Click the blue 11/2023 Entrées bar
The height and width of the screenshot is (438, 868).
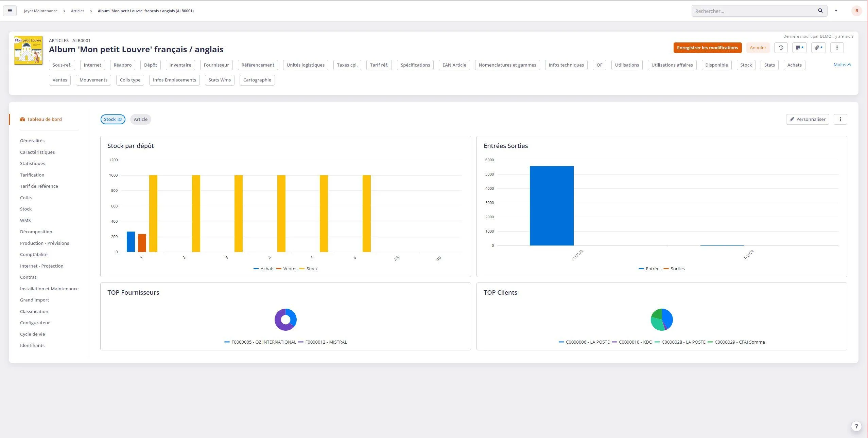552,206
